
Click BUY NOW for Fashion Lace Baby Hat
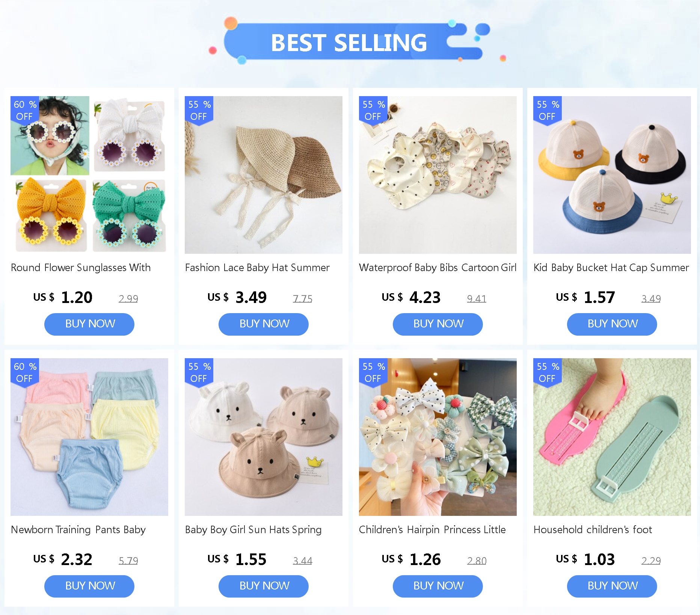[x=264, y=324]
